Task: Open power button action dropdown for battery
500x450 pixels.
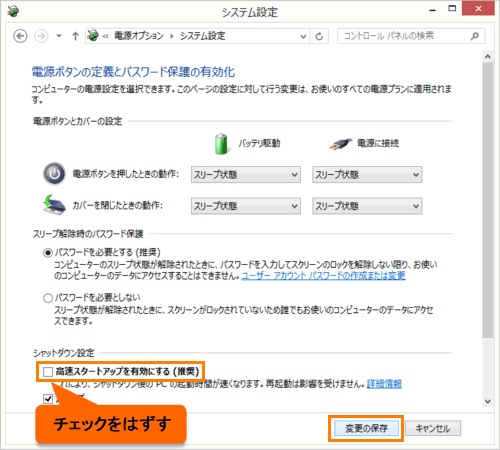Action: 246,175
